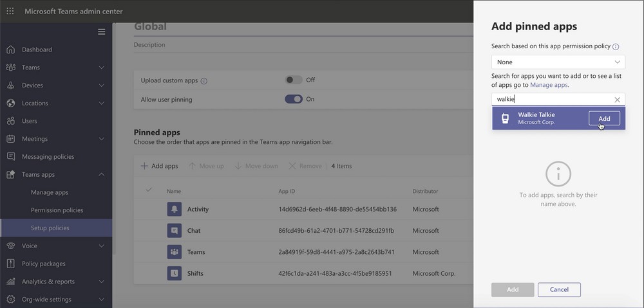Open the permission policy None dropdown
644x308 pixels.
tap(558, 62)
